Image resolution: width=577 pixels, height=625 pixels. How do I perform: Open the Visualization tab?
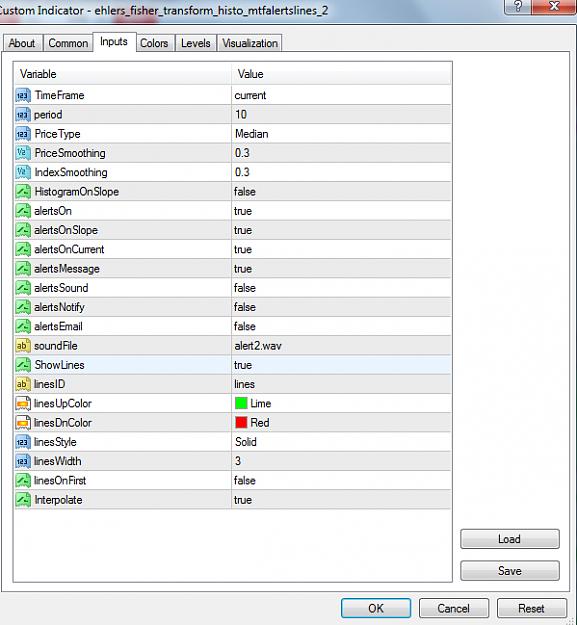(250, 43)
